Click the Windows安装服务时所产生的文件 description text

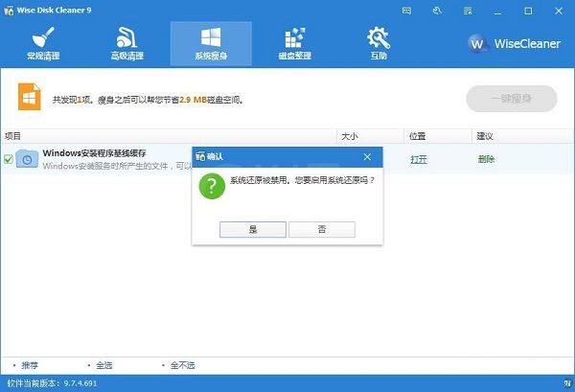click(117, 166)
